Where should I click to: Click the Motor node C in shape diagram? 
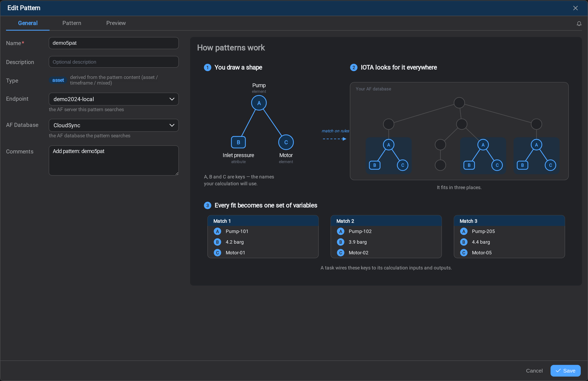(x=286, y=142)
